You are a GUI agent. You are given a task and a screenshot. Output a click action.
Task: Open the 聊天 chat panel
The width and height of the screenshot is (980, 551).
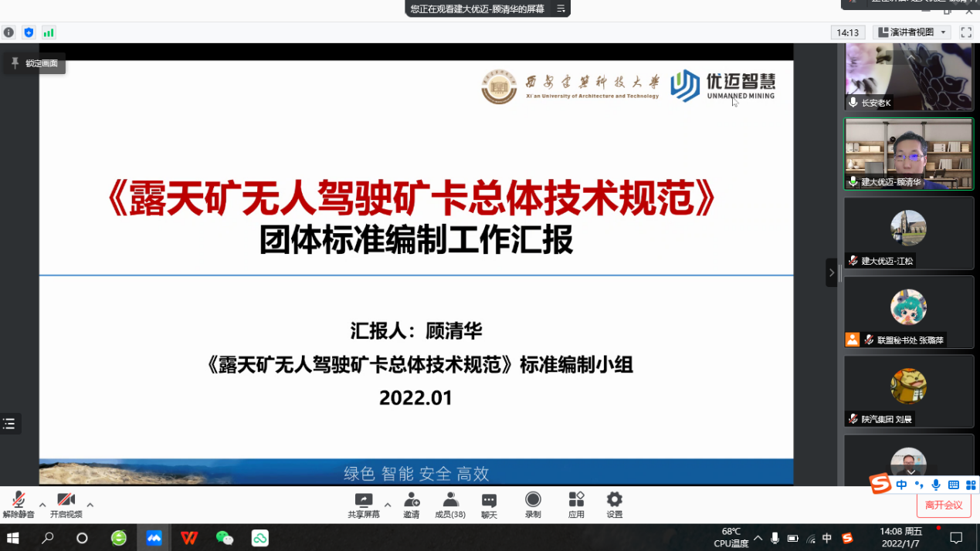pos(489,505)
